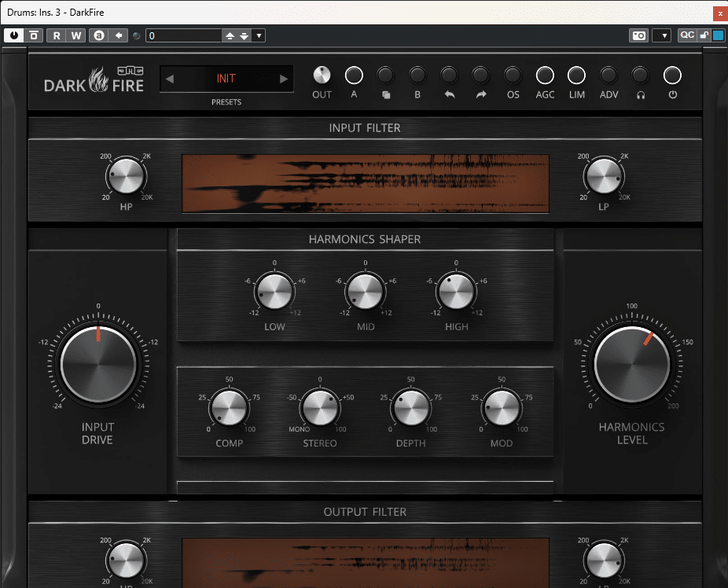
Task: Click the Output Filter HP knob
Action: point(126,560)
